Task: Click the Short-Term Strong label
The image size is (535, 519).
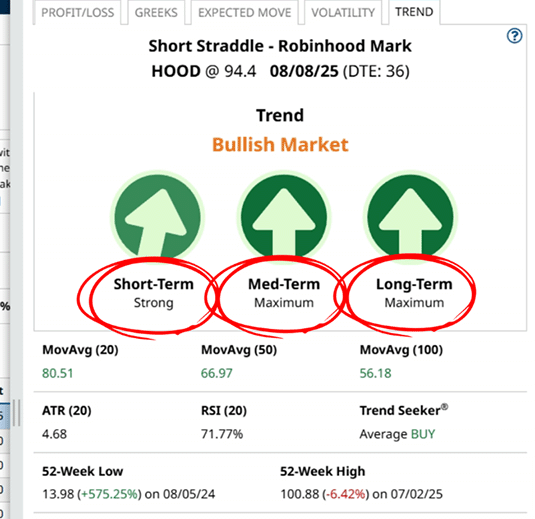Action: point(154,293)
